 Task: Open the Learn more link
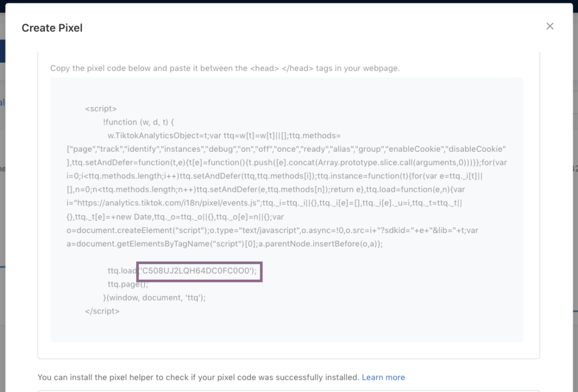tap(383, 377)
